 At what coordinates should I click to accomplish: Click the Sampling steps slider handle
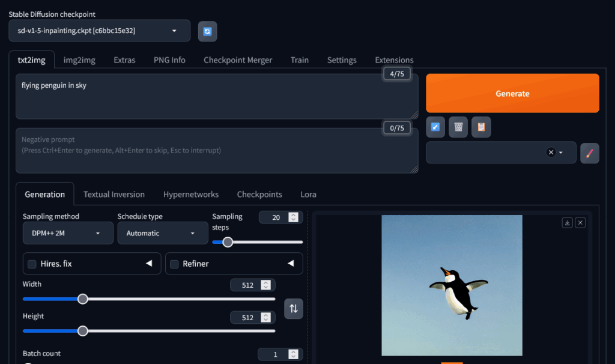pos(228,242)
